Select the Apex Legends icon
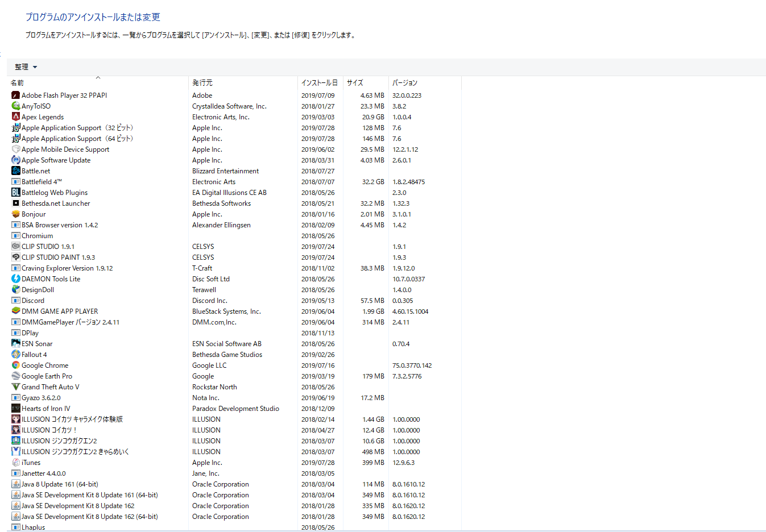The width and height of the screenshot is (766, 532). pos(16,117)
